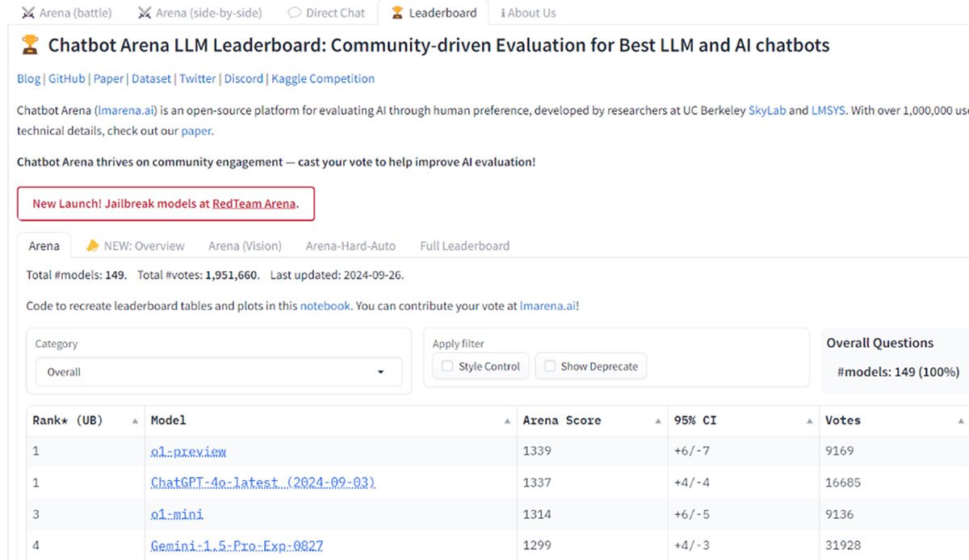Click the 95% CI sort arrow

[x=809, y=421]
